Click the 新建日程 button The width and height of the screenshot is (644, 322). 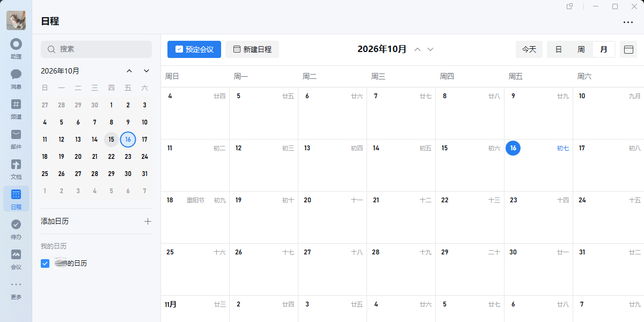[x=252, y=49]
